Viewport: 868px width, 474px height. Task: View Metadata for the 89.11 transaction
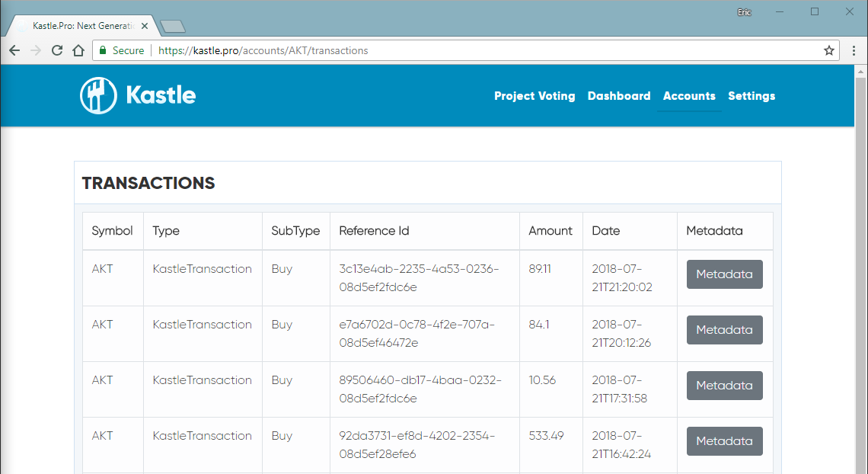(725, 274)
